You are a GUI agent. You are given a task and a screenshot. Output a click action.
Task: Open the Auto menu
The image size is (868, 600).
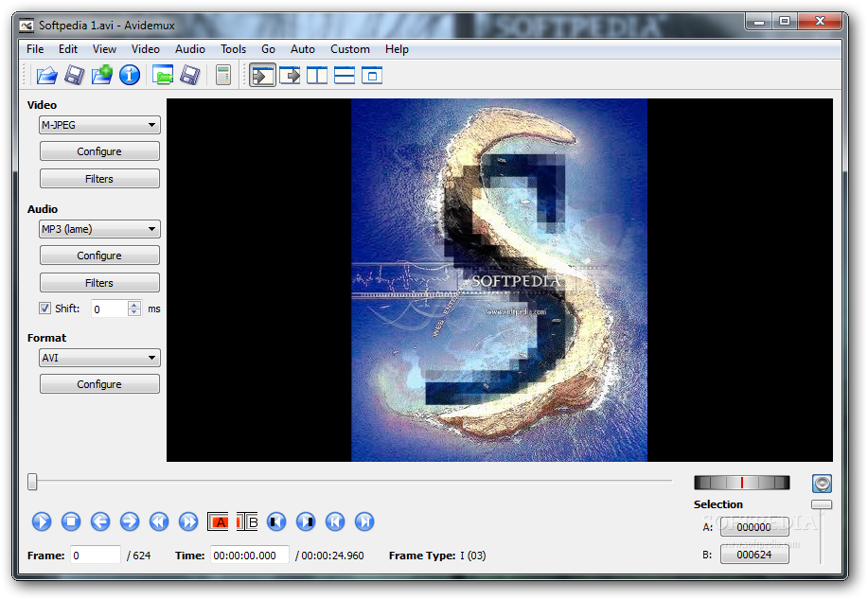303,49
